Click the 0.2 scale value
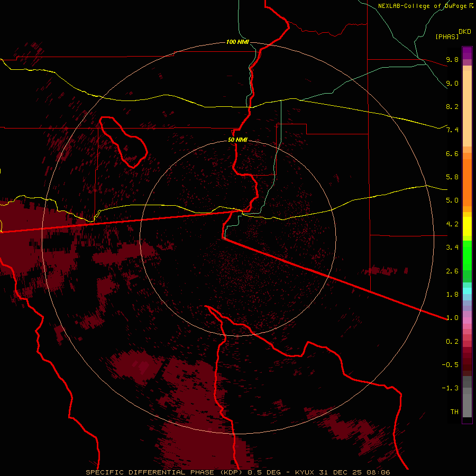 click(x=452, y=342)
